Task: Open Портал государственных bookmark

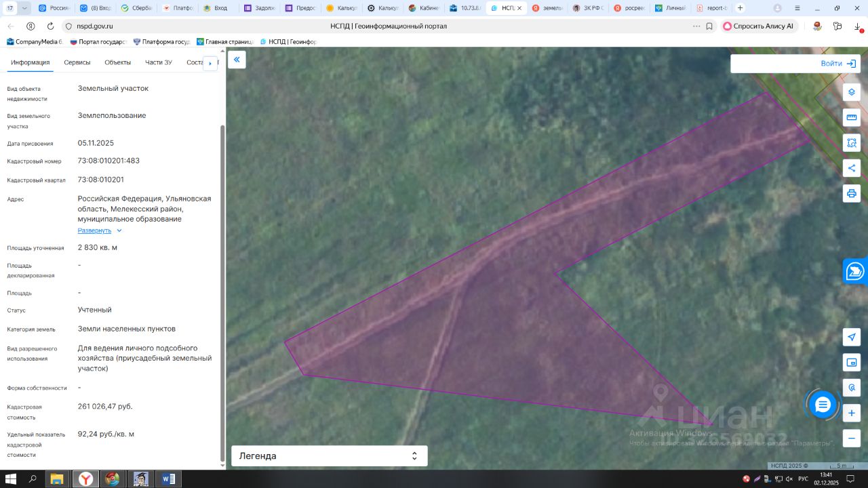Action: pos(98,41)
